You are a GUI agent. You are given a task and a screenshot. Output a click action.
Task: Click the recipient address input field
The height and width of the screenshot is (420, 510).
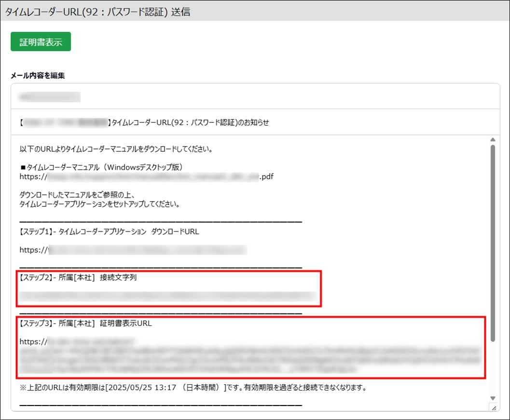pos(255,97)
